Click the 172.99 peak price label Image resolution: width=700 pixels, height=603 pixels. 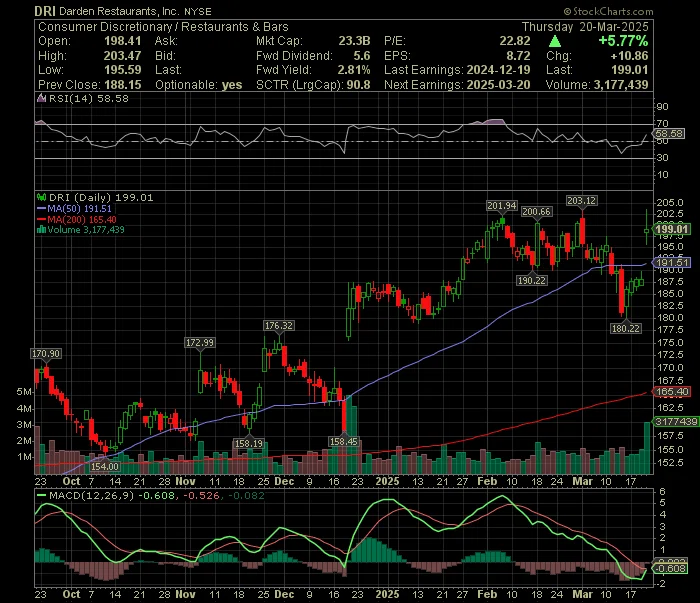200,342
